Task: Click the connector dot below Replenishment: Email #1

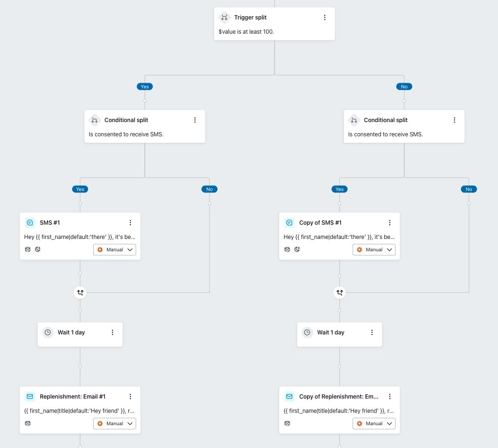Action: click(x=80, y=446)
